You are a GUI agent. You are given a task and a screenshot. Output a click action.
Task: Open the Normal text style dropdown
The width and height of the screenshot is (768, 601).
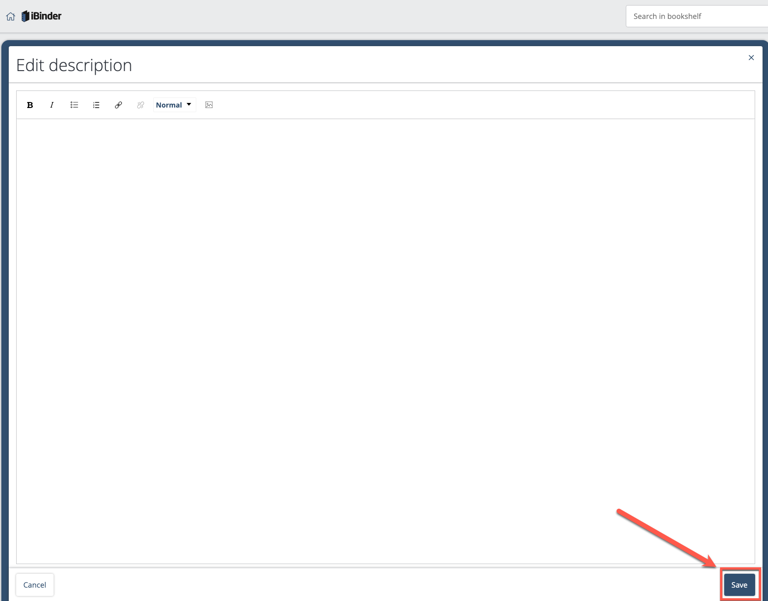point(169,105)
